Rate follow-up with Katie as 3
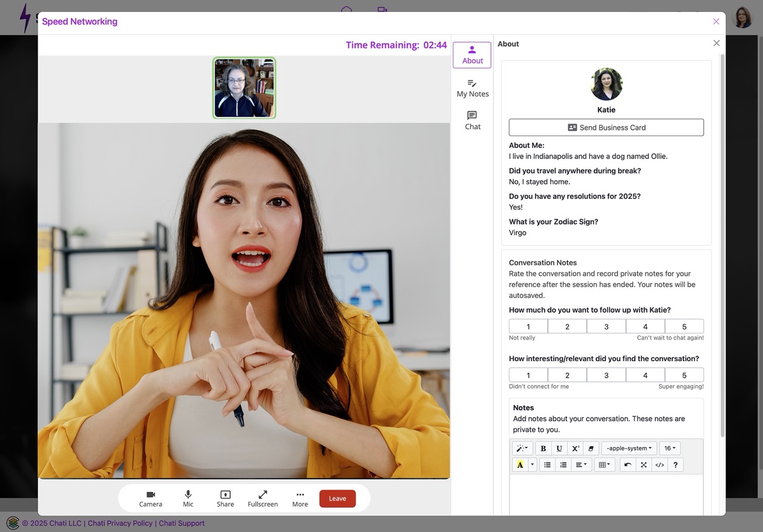Image resolution: width=763 pixels, height=532 pixels. coord(606,326)
